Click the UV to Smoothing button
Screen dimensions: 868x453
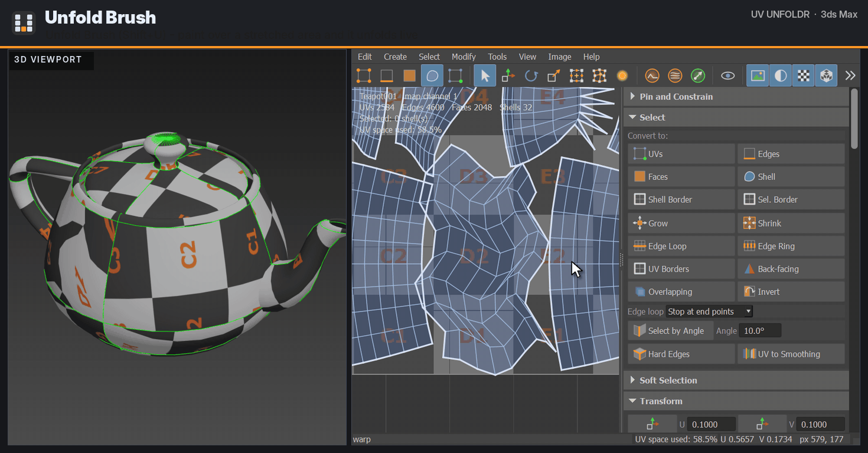[791, 354]
